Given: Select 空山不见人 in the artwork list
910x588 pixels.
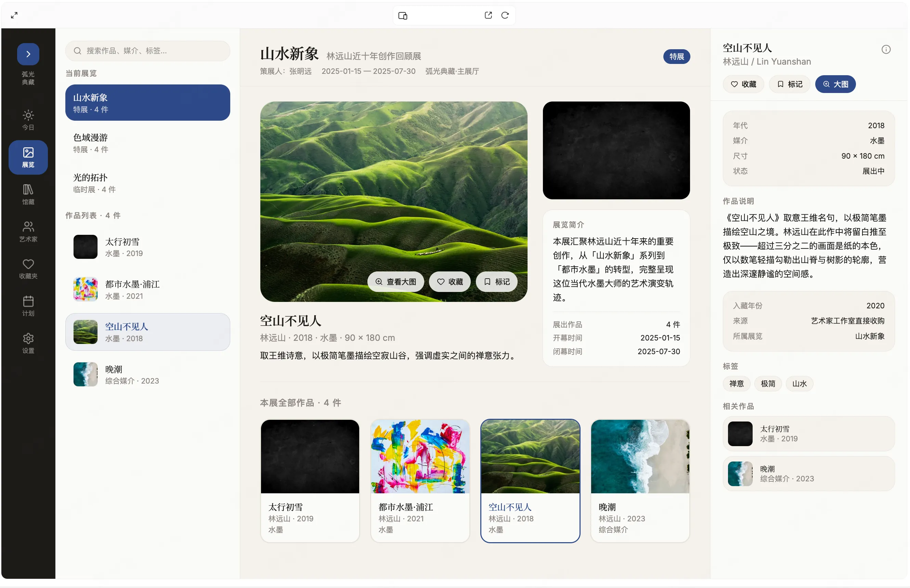Looking at the screenshot, I should (x=147, y=332).
